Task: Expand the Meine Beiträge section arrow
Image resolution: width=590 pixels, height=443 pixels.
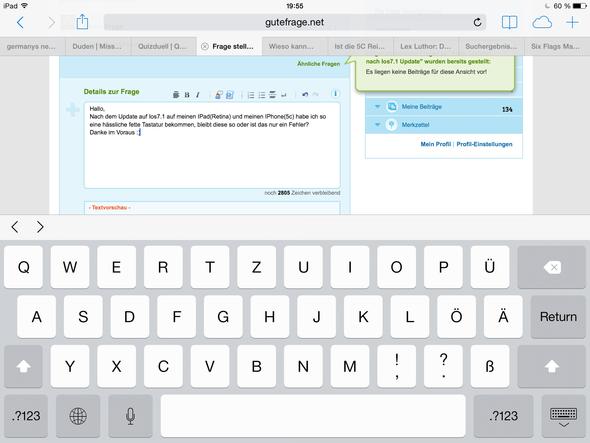Action: (x=377, y=107)
